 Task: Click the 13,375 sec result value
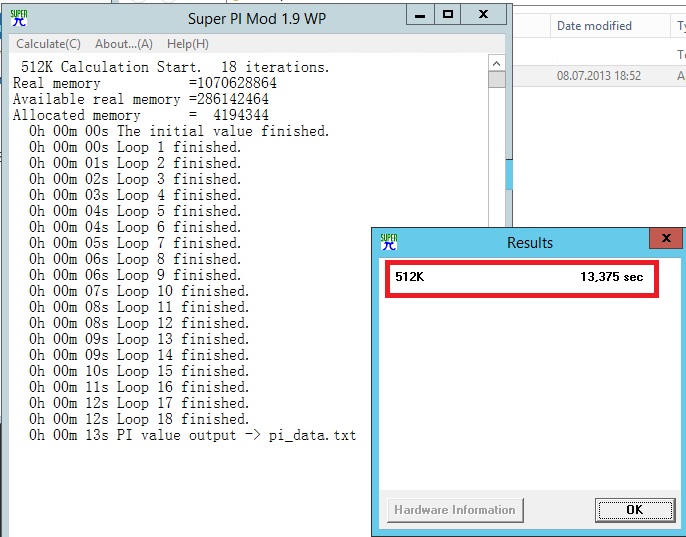pos(612,277)
